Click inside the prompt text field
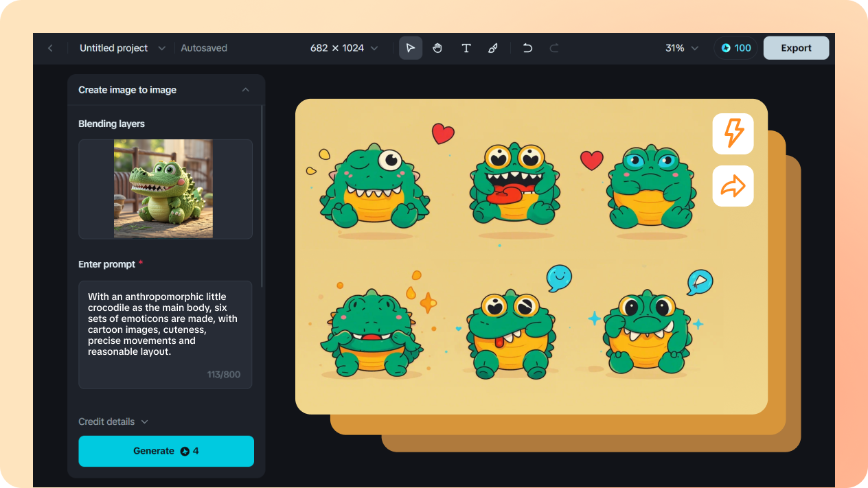Image resolution: width=868 pixels, height=488 pixels. coord(165,335)
